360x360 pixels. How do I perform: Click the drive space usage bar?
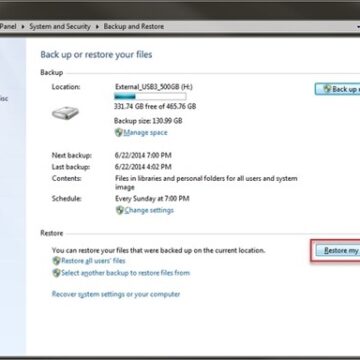150,97
